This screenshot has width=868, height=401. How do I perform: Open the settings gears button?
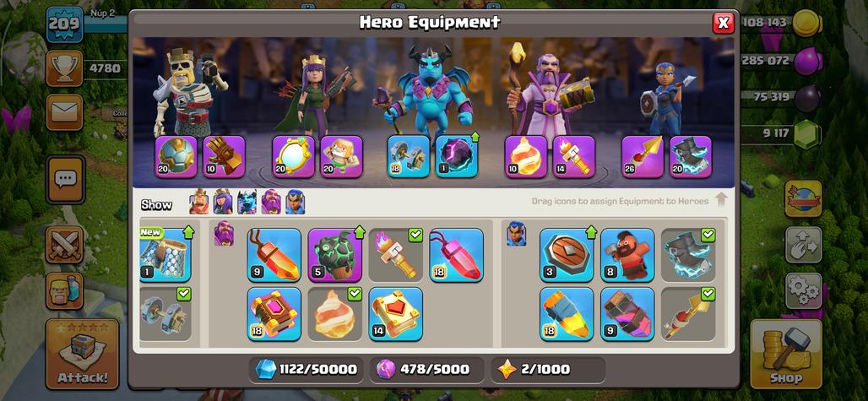click(803, 290)
